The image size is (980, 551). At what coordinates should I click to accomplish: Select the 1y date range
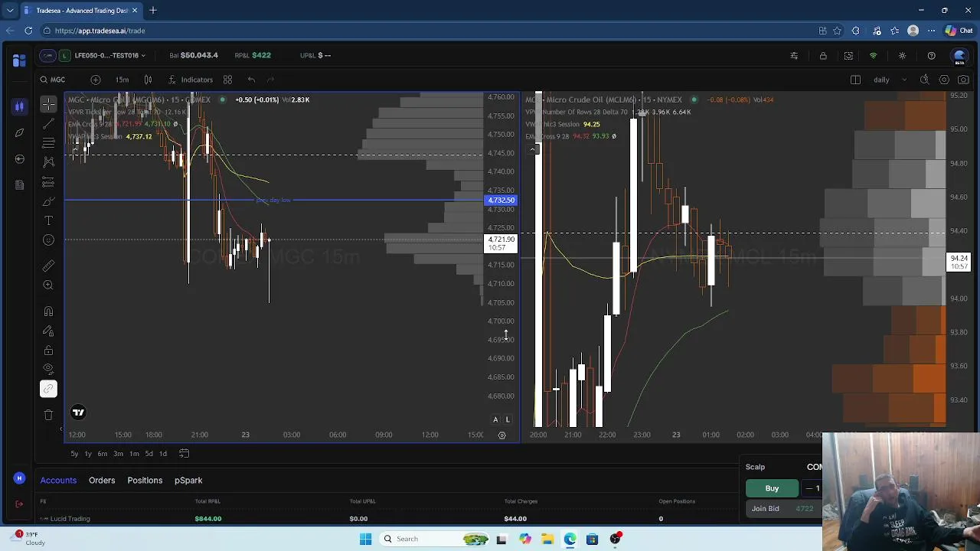click(88, 454)
